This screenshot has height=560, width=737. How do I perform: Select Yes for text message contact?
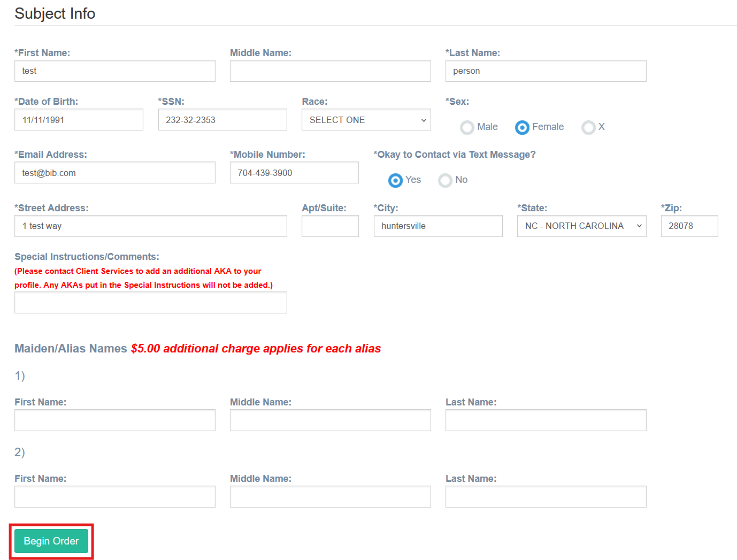pos(395,180)
